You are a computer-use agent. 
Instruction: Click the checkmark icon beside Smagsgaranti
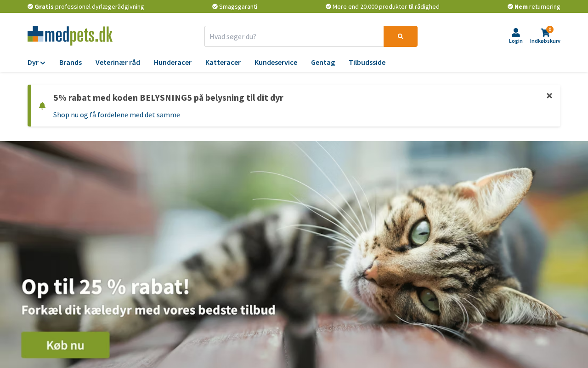215,6
